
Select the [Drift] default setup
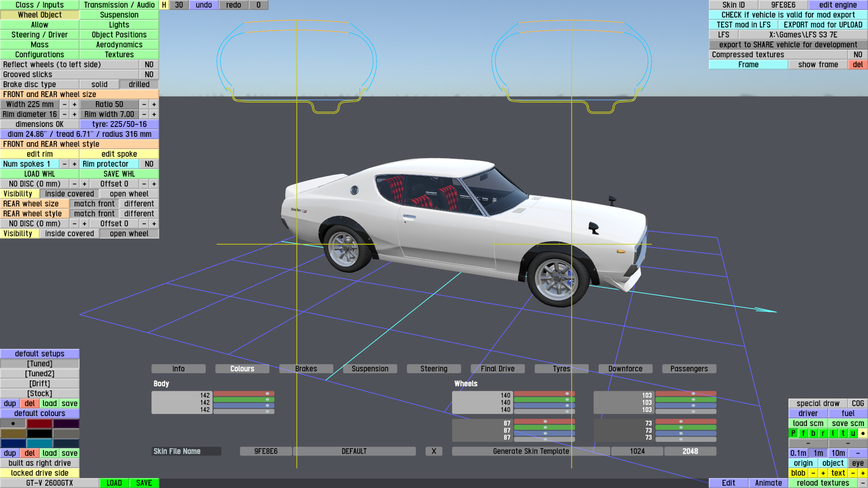[40, 384]
